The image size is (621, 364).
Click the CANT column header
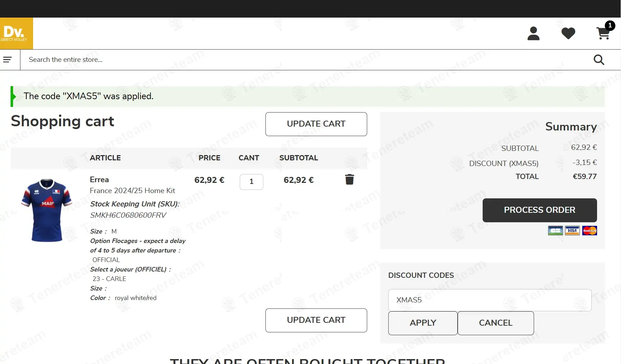tap(249, 158)
